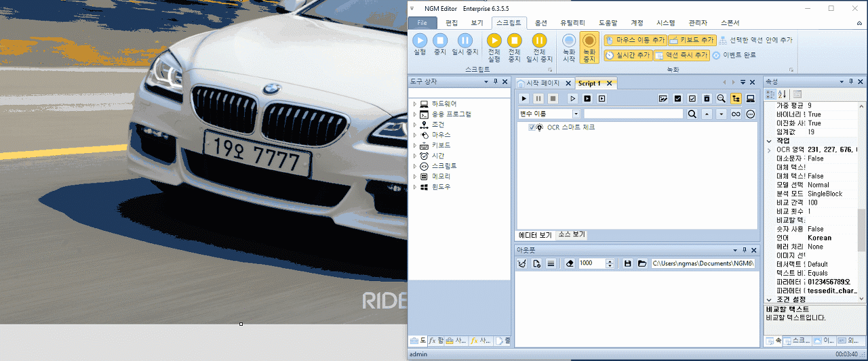Image resolution: width=868 pixels, height=361 pixels.
Task: Expand the 시간 toolbox node
Action: [414, 156]
